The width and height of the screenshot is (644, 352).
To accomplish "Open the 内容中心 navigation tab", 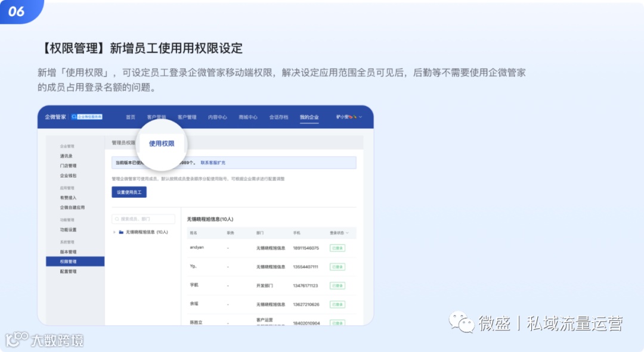I will 217,117.
